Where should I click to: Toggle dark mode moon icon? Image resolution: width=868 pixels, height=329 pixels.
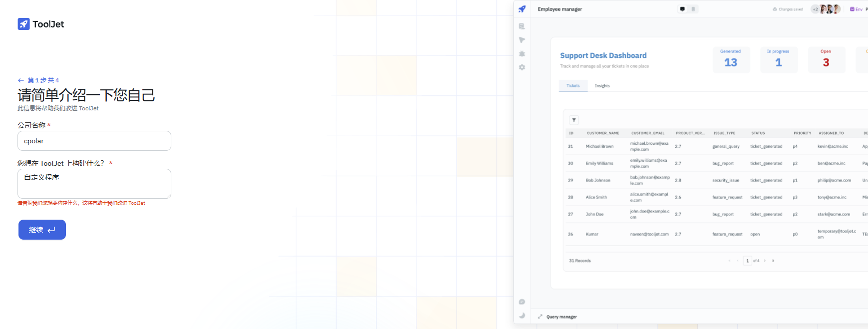(x=522, y=316)
